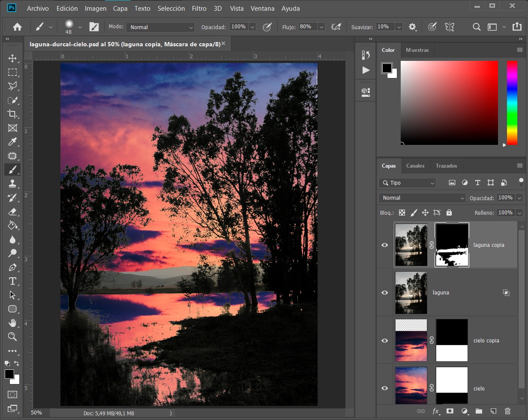The image size is (528, 420).
Task: Select the Rounded Rectangle shape tool
Action: pyautogui.click(x=12, y=309)
